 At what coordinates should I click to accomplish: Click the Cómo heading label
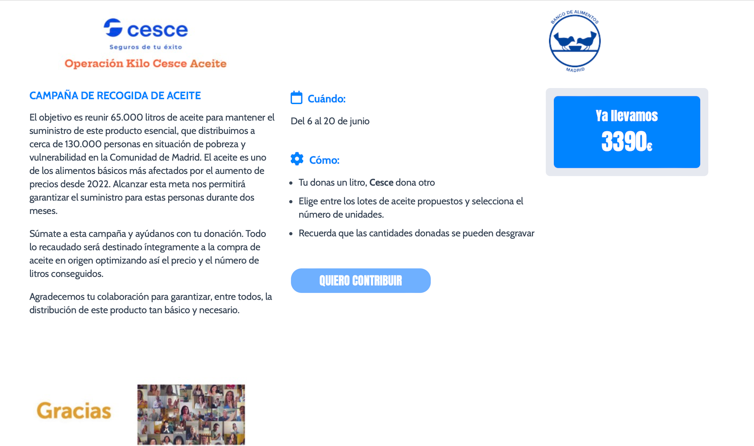click(x=324, y=160)
